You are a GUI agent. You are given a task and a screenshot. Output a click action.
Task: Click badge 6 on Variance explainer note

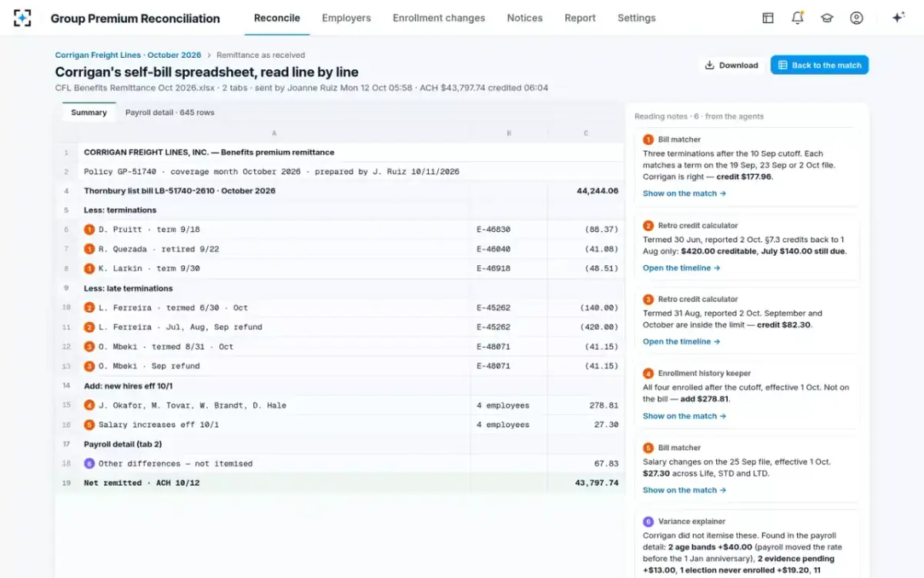coord(648,522)
